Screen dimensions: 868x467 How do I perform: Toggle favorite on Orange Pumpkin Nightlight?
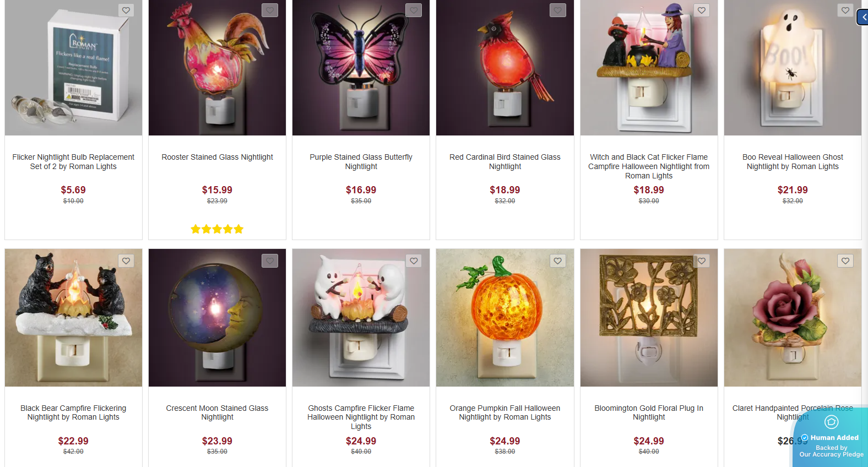click(558, 261)
